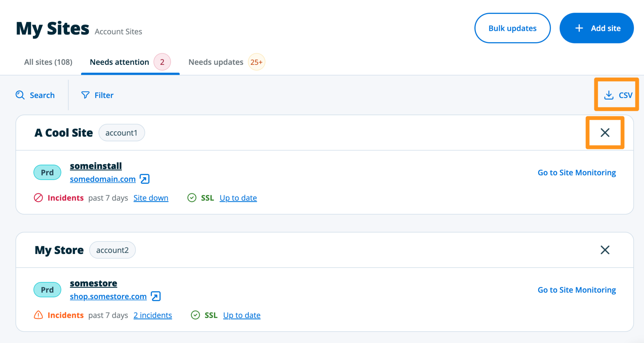
Task: Open search with the magnifying glass icon
Action: click(20, 95)
